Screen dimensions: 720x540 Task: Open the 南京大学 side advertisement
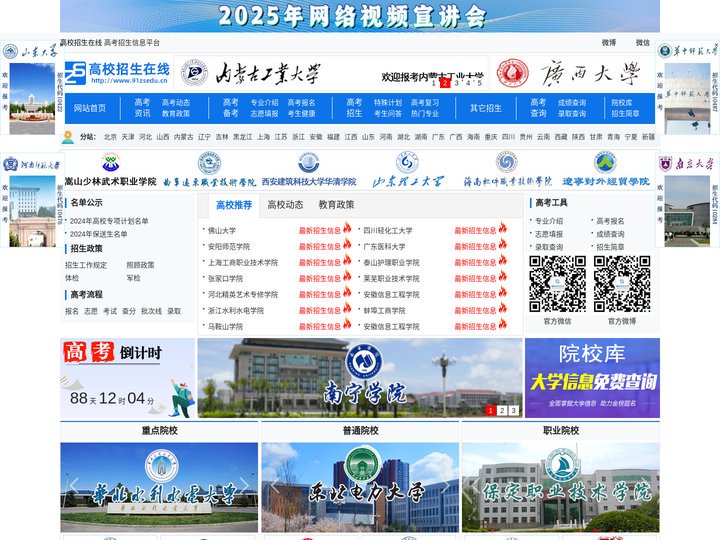[687, 200]
